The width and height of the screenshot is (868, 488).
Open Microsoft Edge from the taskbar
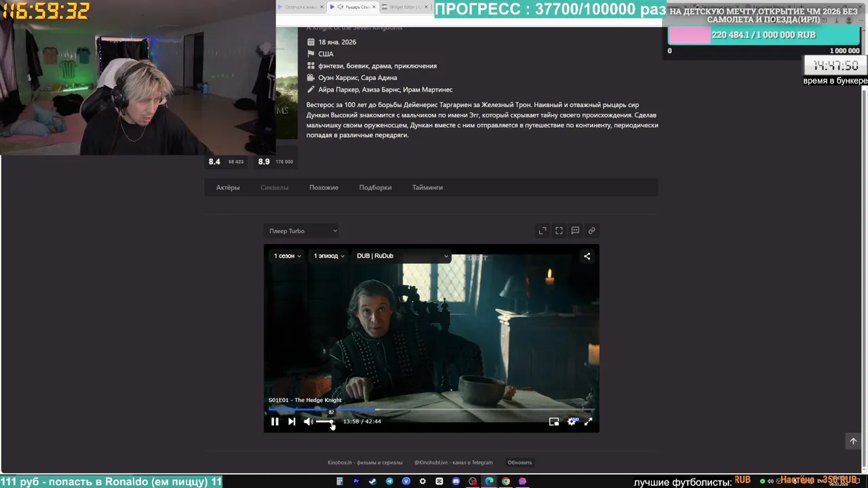489,481
